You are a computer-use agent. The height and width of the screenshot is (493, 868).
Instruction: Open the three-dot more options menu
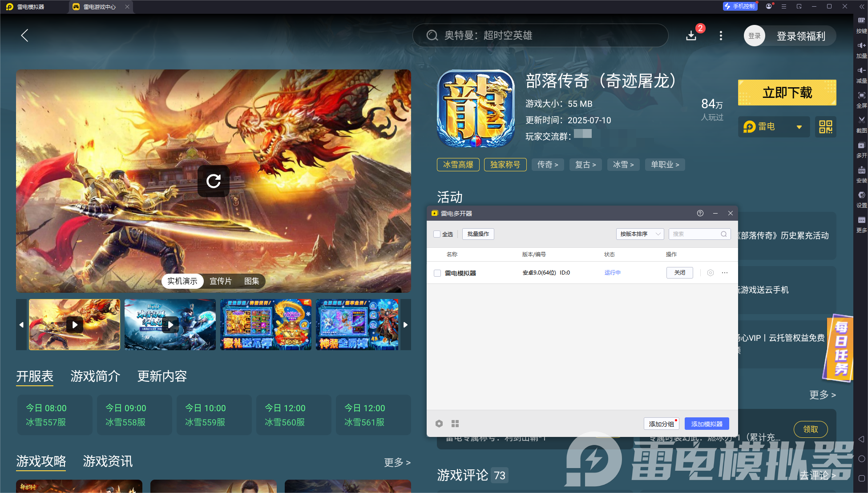(721, 36)
